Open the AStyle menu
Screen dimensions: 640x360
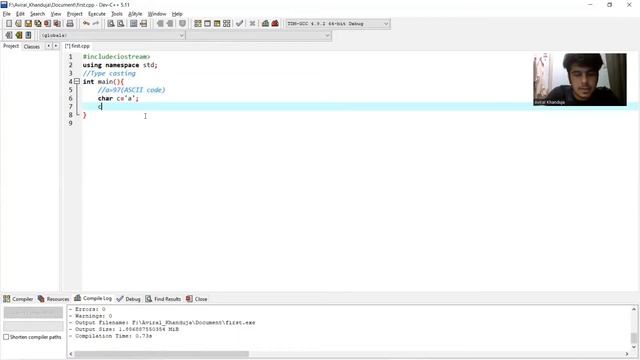135,14
